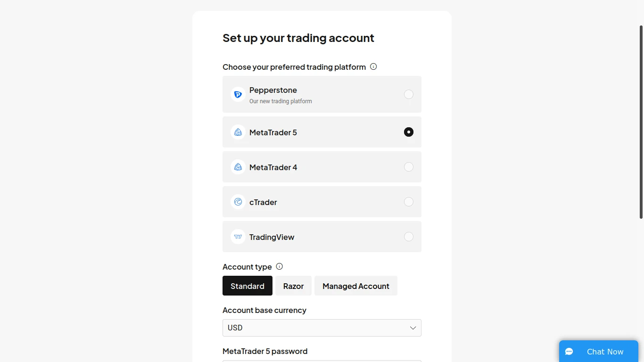Select the Pepperstone radio button

point(409,94)
